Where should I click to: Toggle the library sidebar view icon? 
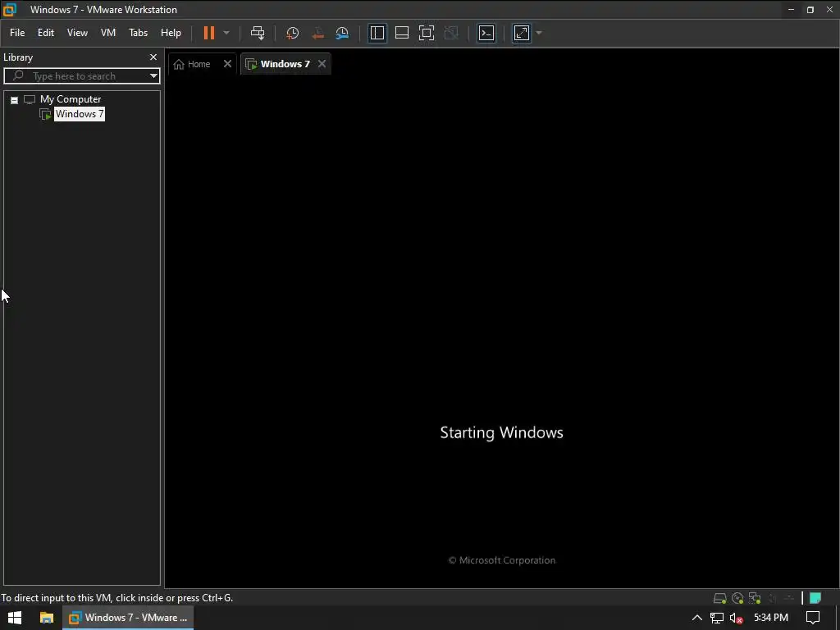point(377,33)
